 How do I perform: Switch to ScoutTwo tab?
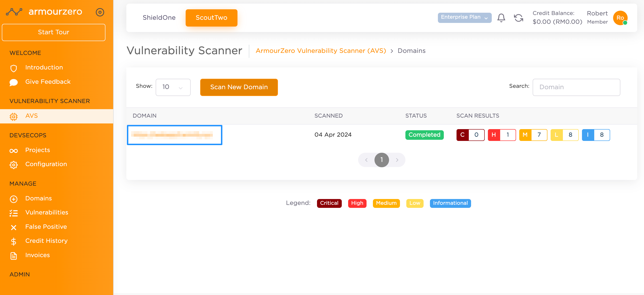click(x=211, y=18)
